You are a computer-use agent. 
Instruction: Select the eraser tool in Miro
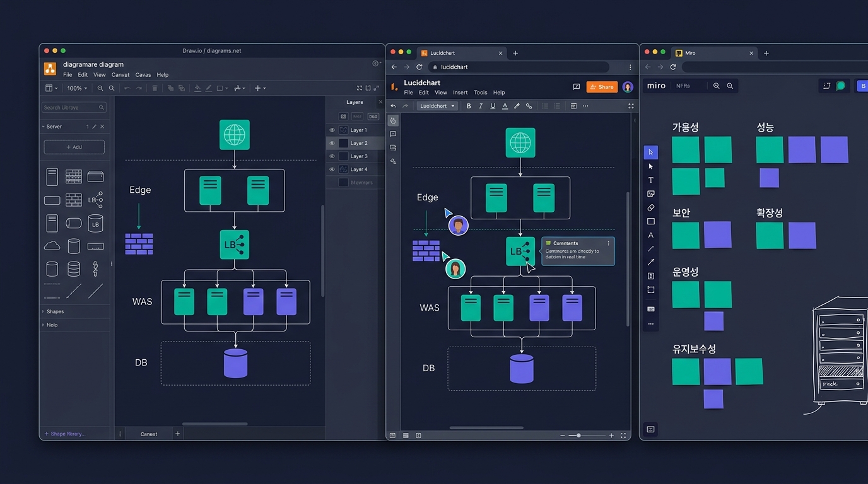point(651,207)
